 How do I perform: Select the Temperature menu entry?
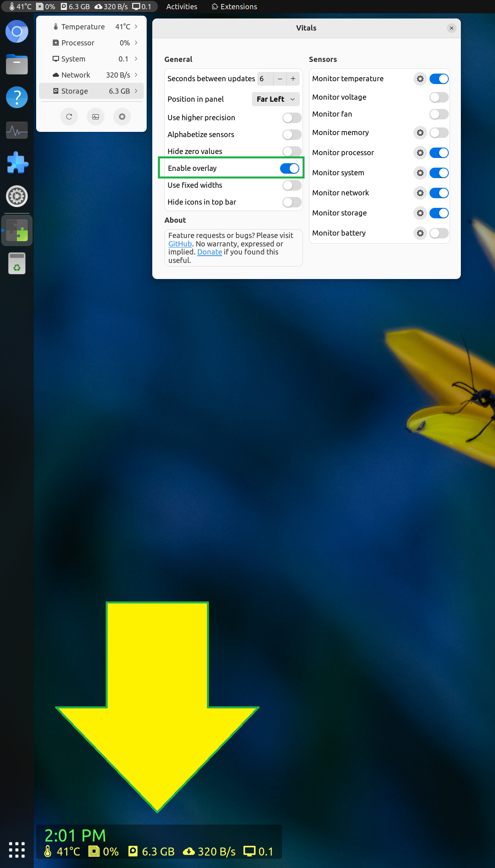click(x=91, y=27)
